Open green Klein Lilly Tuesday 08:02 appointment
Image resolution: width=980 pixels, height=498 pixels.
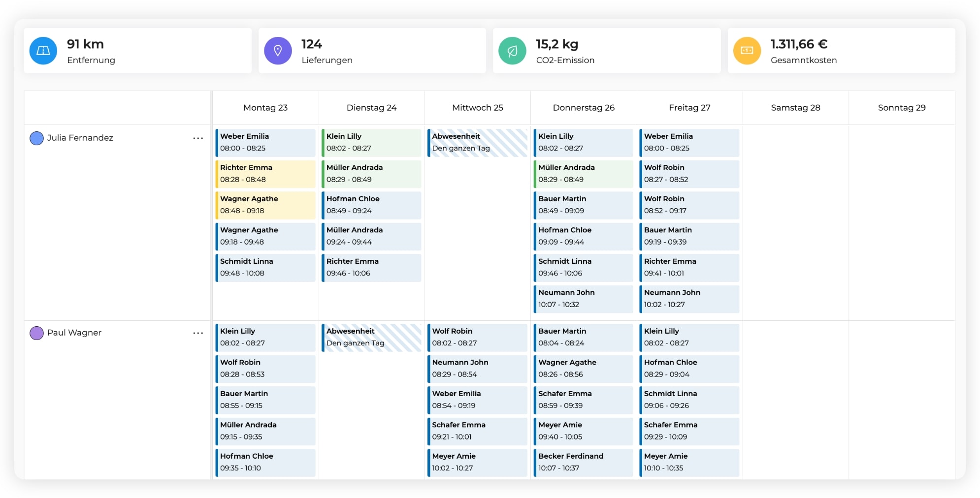[371, 143]
